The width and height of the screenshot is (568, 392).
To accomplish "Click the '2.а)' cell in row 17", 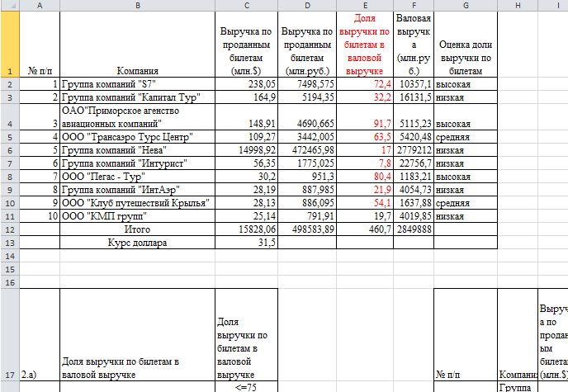I will point(40,334).
